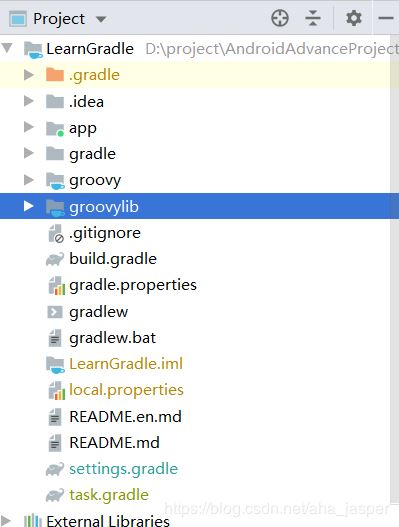Click the Project panel window icon
The width and height of the screenshot is (399, 527).
click(x=18, y=19)
